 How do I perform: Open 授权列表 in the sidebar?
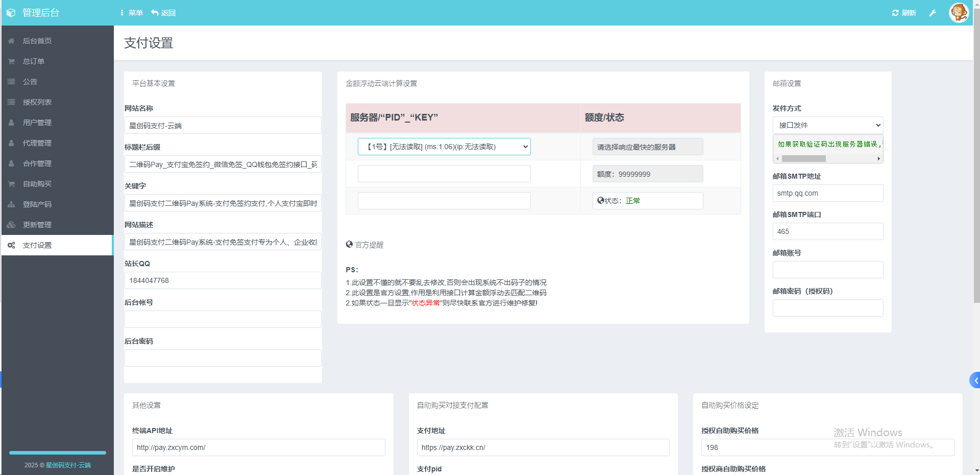(37, 102)
